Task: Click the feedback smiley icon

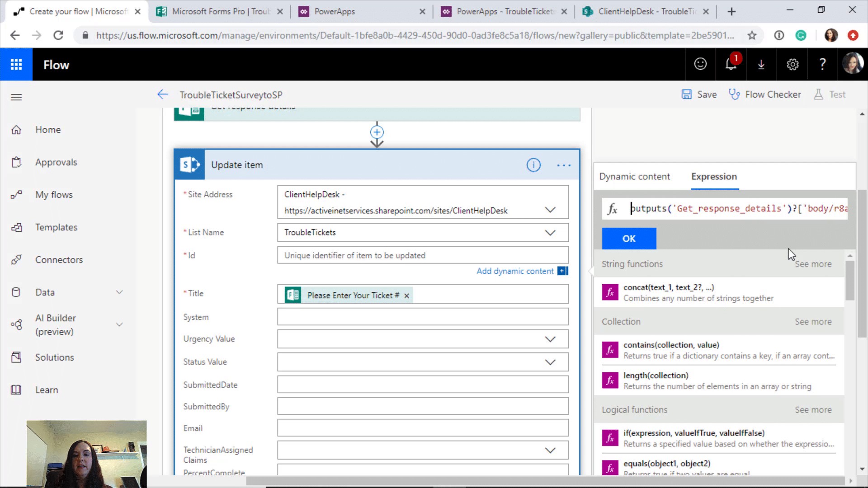Action: (x=700, y=65)
